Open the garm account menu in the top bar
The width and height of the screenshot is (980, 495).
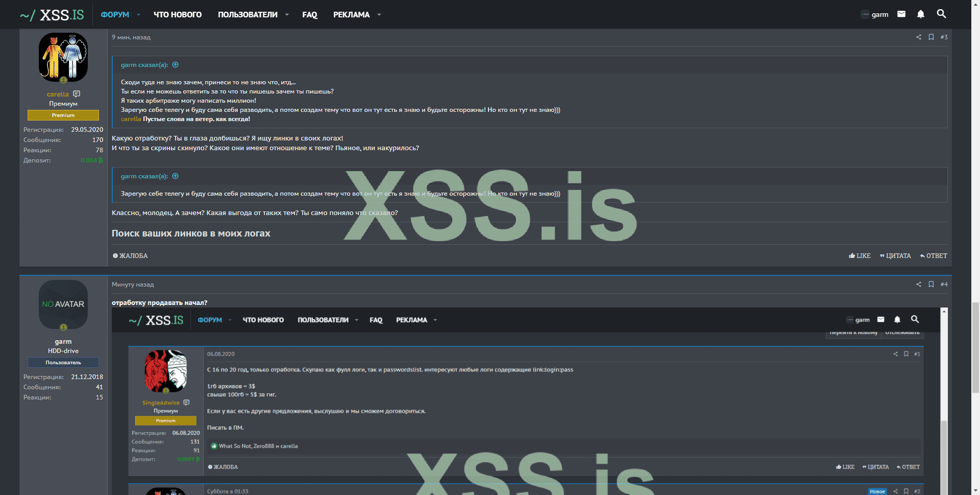coord(875,14)
